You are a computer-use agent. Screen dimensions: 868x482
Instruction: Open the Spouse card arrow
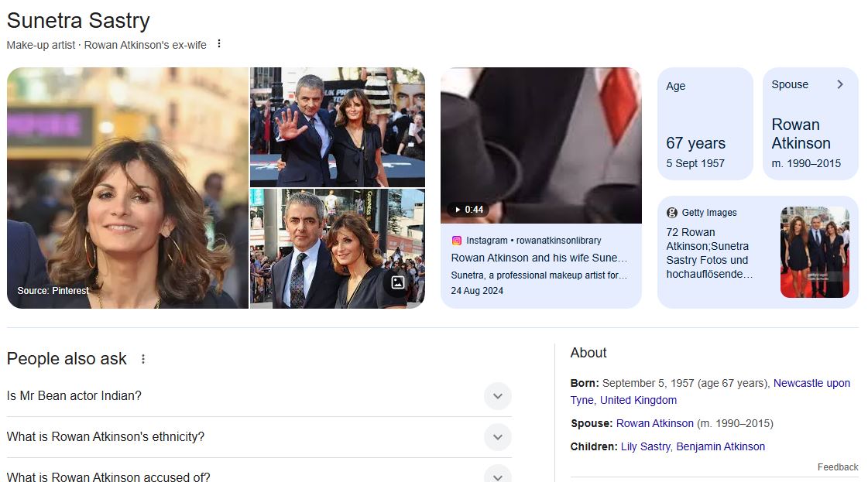(840, 84)
